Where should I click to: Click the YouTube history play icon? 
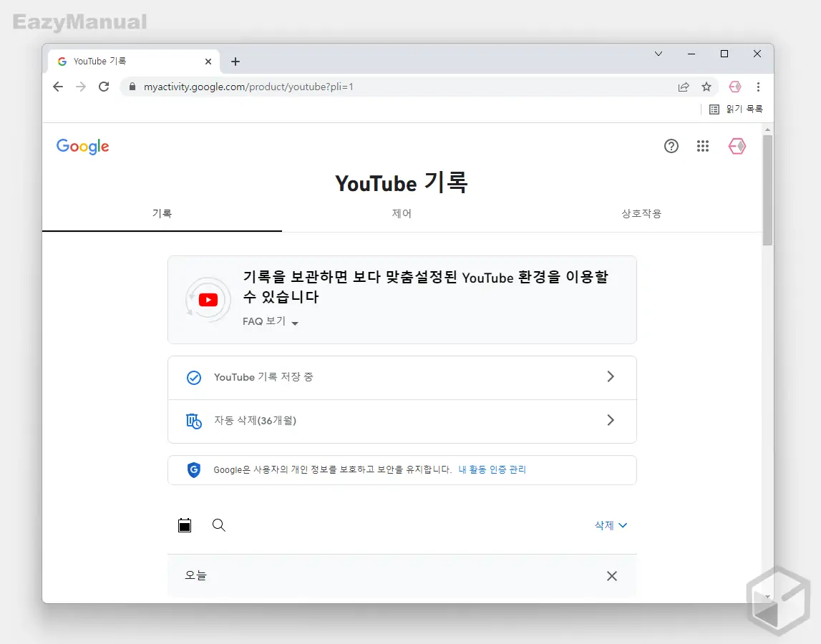pyautogui.click(x=208, y=300)
